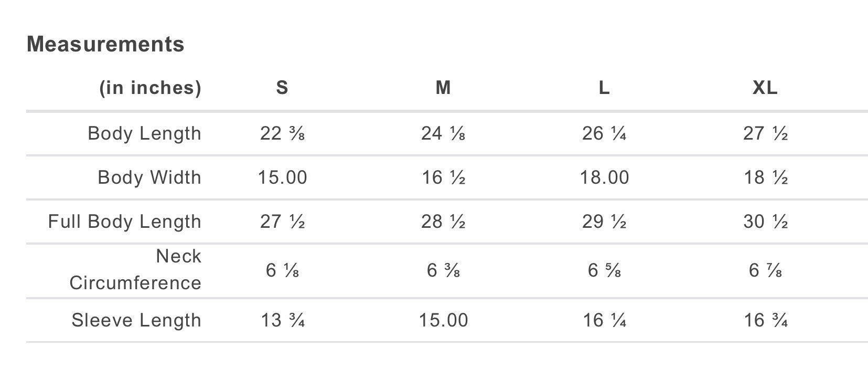This screenshot has width=868, height=369.
Task: Click the Full Body Length row label
Action: click(124, 222)
